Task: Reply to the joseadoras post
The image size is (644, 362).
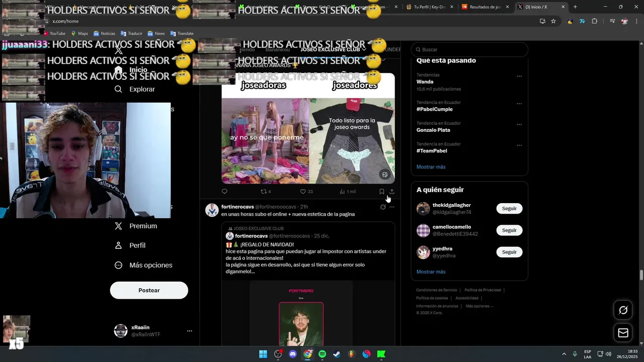Action: 224,192
